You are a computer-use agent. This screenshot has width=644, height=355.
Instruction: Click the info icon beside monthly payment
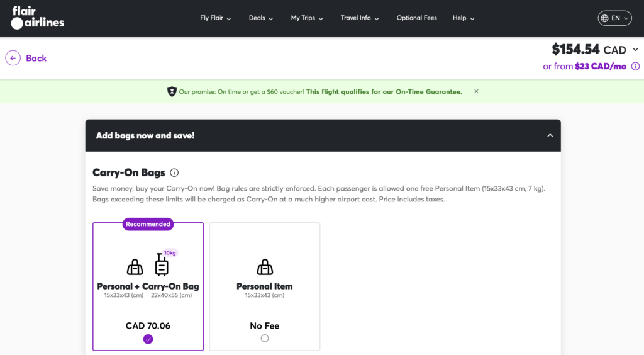point(635,66)
